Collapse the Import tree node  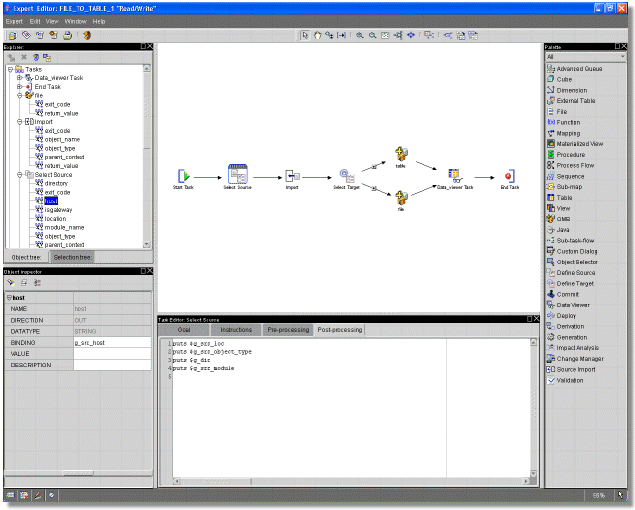tap(19, 122)
